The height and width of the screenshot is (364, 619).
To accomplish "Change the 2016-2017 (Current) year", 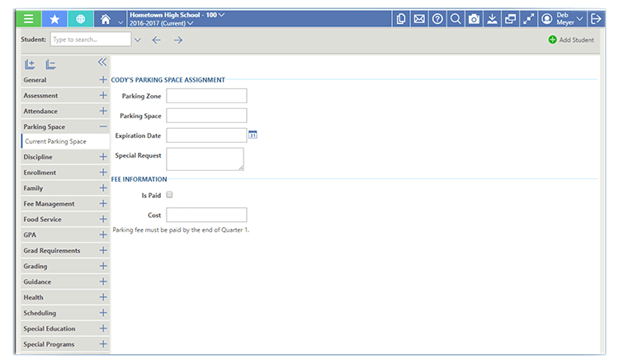I will [x=162, y=23].
